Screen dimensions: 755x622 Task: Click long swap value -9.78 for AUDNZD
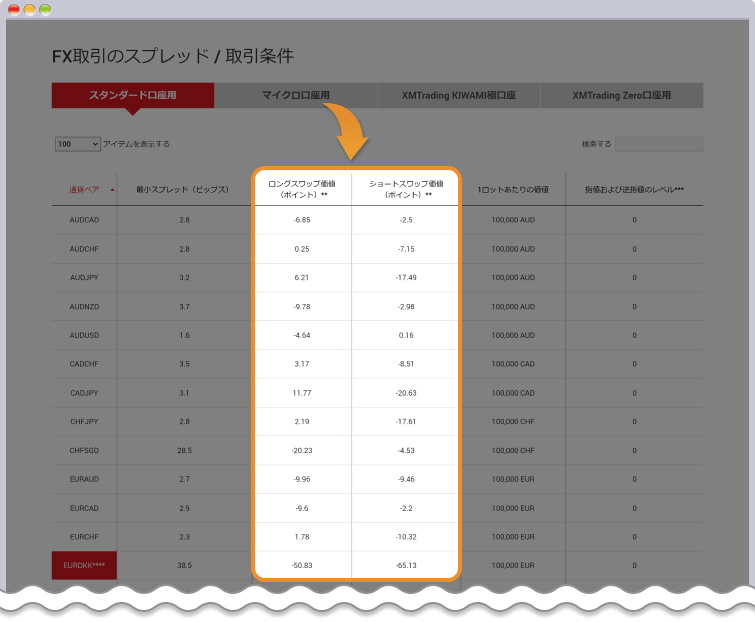302,307
